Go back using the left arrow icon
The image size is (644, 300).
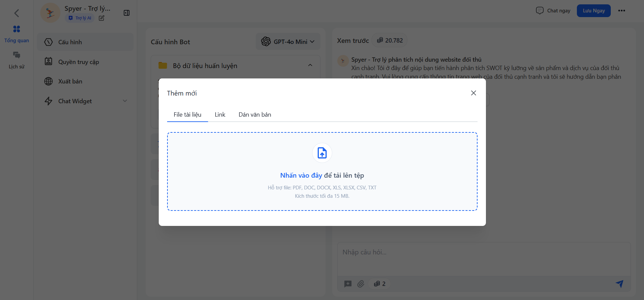point(16,13)
